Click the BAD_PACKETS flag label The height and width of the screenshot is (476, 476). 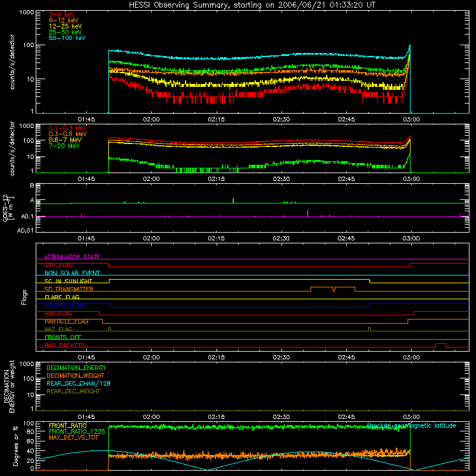point(65,345)
